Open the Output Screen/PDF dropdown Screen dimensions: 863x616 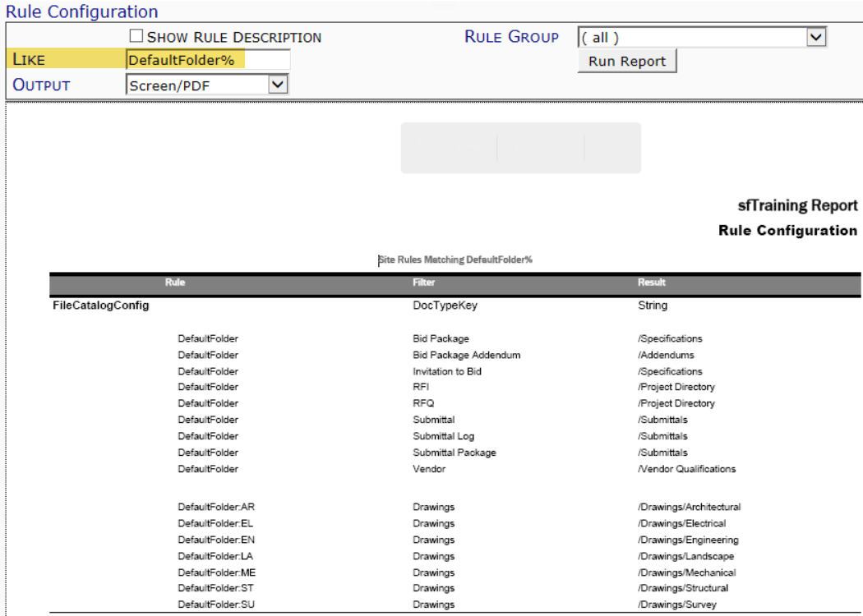click(x=207, y=85)
